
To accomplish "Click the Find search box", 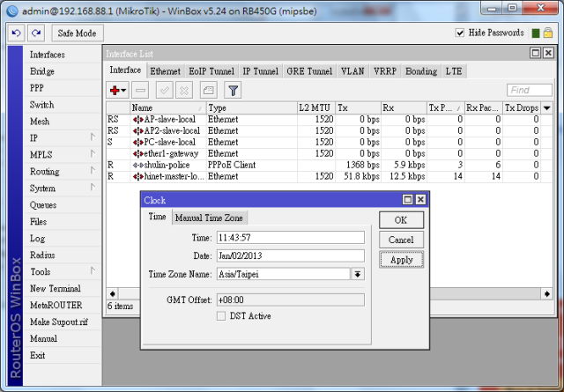I will (529, 90).
